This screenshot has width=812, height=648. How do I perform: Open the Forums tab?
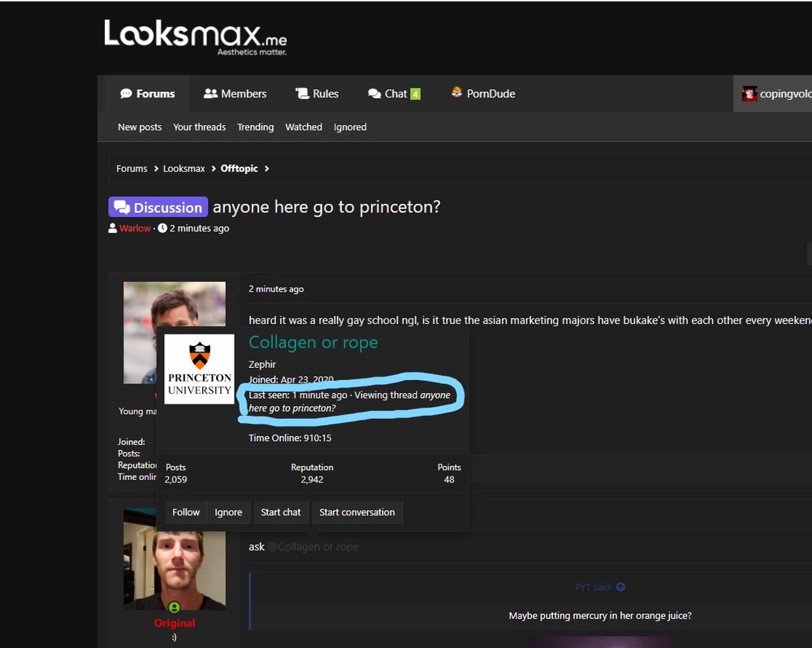[x=148, y=93]
